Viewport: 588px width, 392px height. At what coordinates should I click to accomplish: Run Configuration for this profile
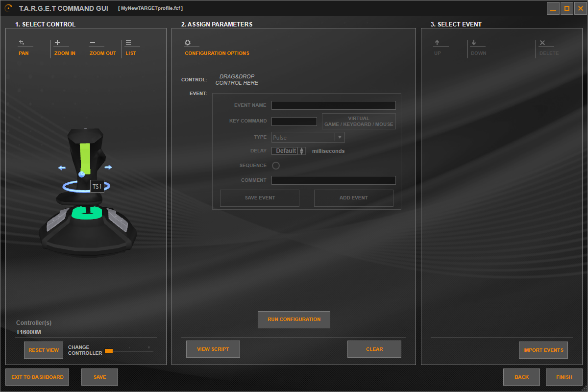294,319
